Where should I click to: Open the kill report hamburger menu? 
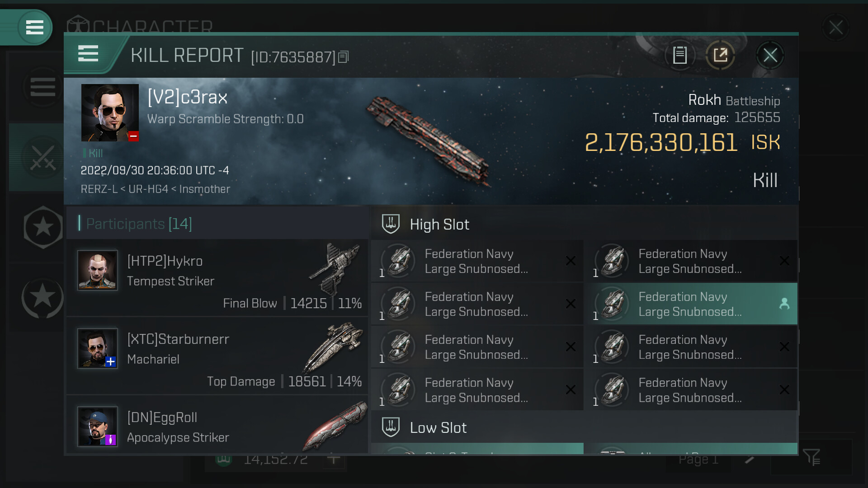tap(88, 54)
